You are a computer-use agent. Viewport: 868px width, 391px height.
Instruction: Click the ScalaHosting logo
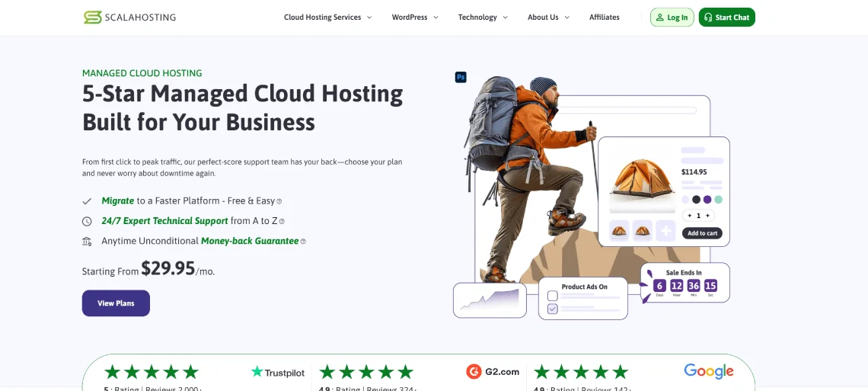point(129,18)
